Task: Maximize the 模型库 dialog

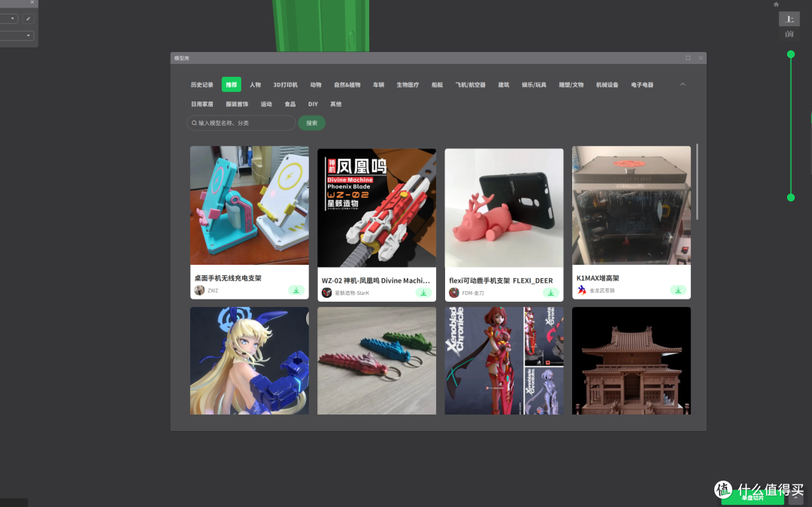Action: tap(688, 58)
